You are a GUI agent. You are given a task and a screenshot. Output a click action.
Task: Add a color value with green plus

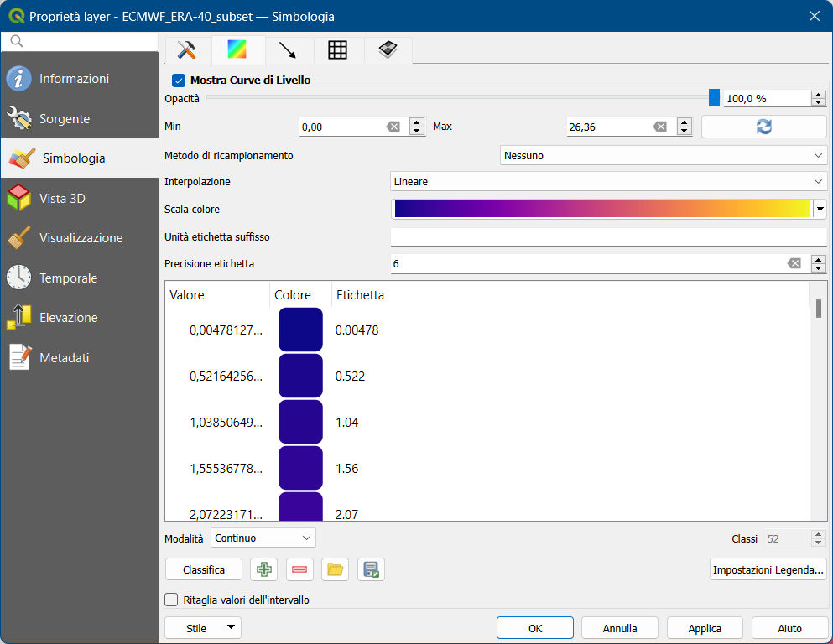click(x=264, y=569)
